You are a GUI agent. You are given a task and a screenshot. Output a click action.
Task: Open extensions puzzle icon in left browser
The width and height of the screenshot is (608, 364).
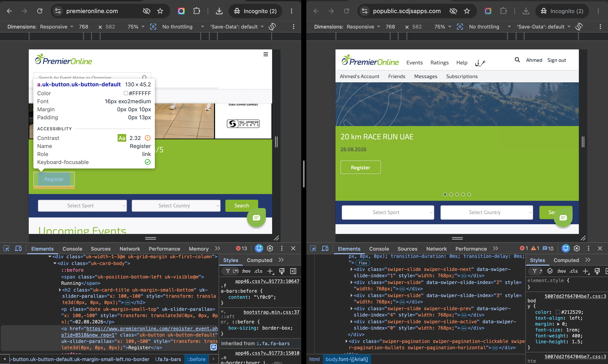pyautogui.click(x=196, y=11)
